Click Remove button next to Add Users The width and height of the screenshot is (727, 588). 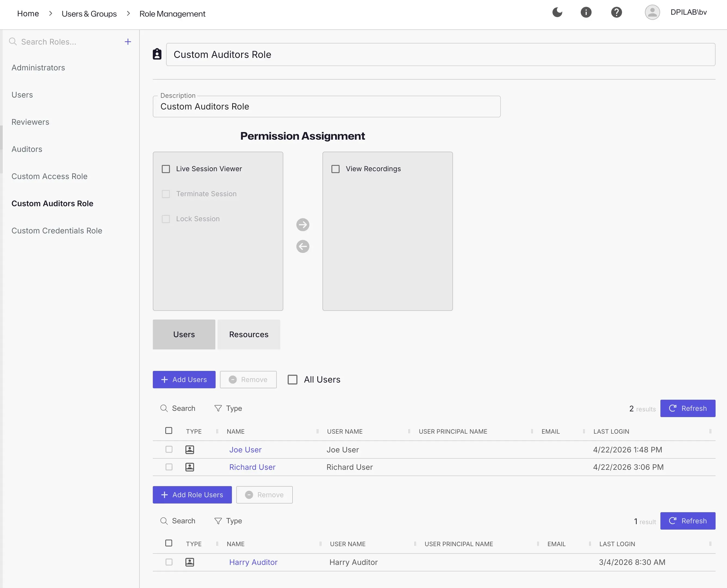248,379
